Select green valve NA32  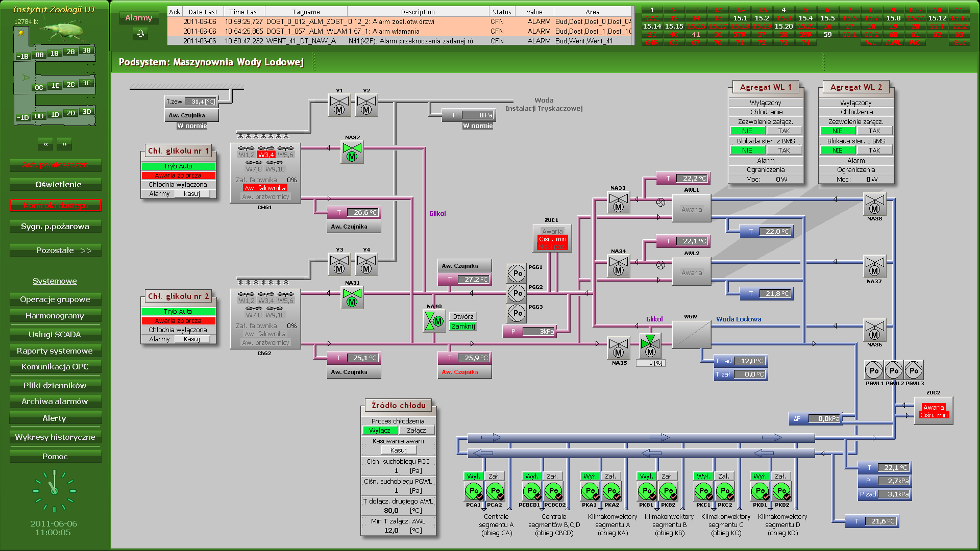click(352, 152)
